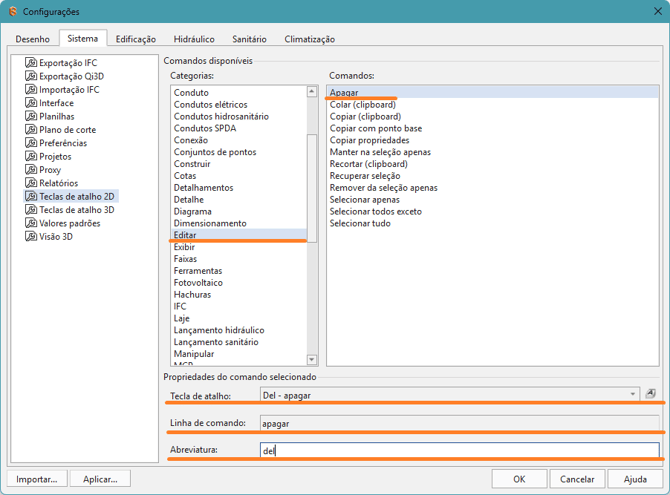Click the categories list scroll-down arrow
This screenshot has width=670, height=495.
(x=312, y=359)
